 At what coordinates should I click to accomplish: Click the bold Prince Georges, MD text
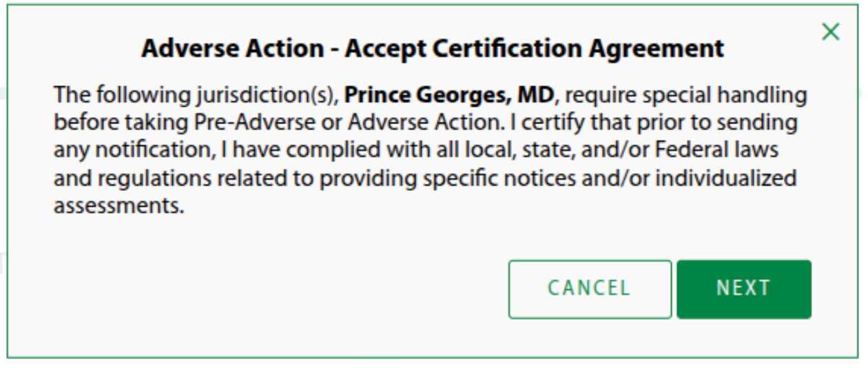pos(448,94)
